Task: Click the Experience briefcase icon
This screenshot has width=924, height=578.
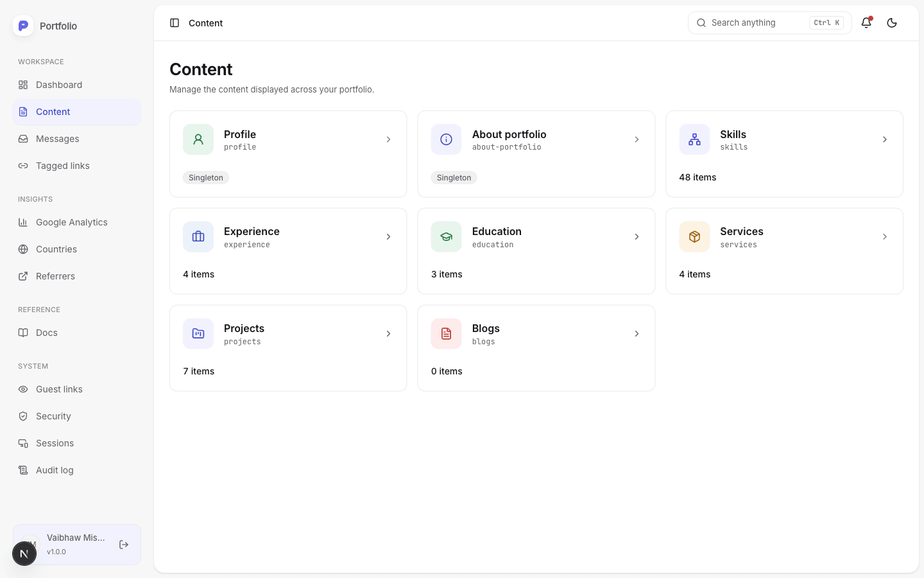Action: (198, 237)
